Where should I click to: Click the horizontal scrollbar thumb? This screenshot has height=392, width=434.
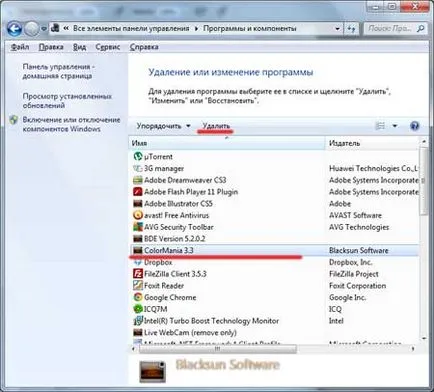tap(217, 349)
